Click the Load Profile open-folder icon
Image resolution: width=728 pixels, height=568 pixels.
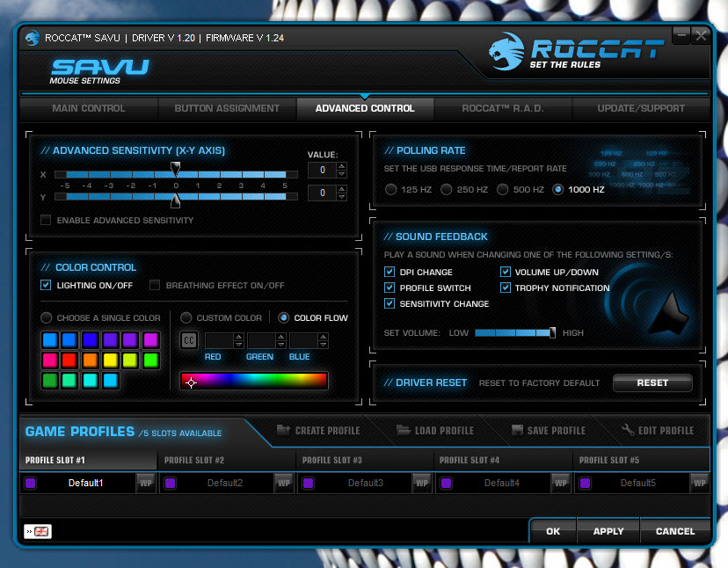pos(404,430)
